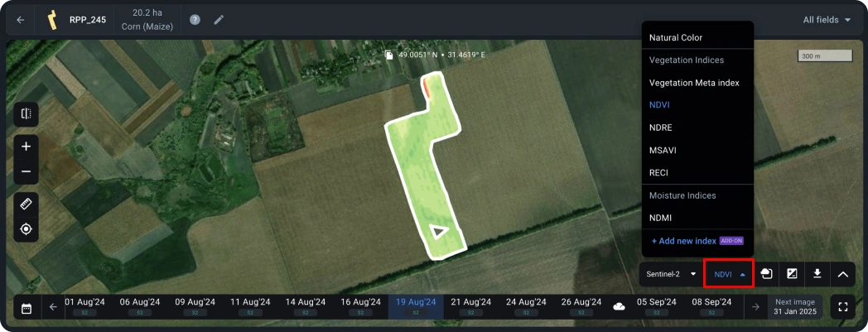
Task: Download the image with the download icon
Action: click(x=817, y=274)
